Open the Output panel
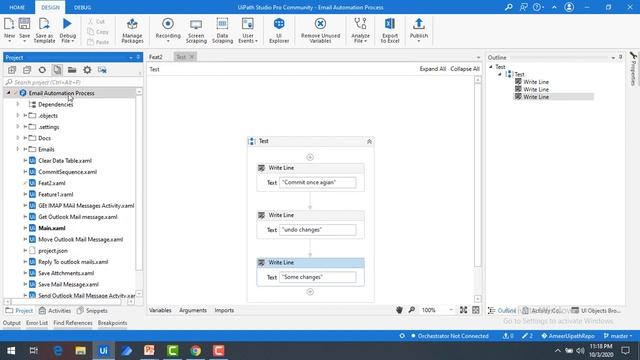 click(12, 323)
